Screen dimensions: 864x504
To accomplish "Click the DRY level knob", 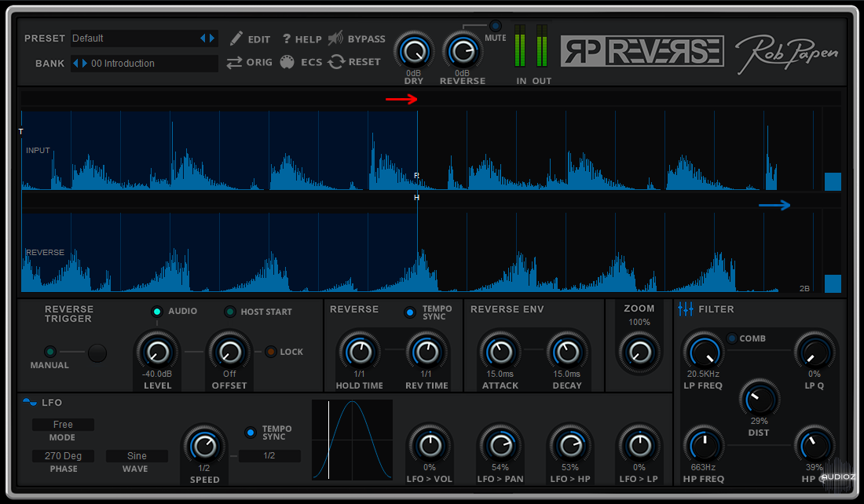I will pyautogui.click(x=414, y=51).
